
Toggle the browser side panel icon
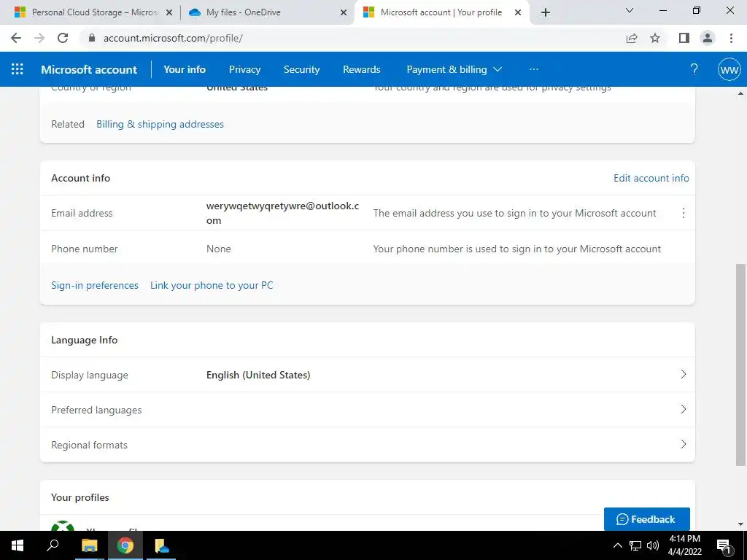tap(684, 38)
